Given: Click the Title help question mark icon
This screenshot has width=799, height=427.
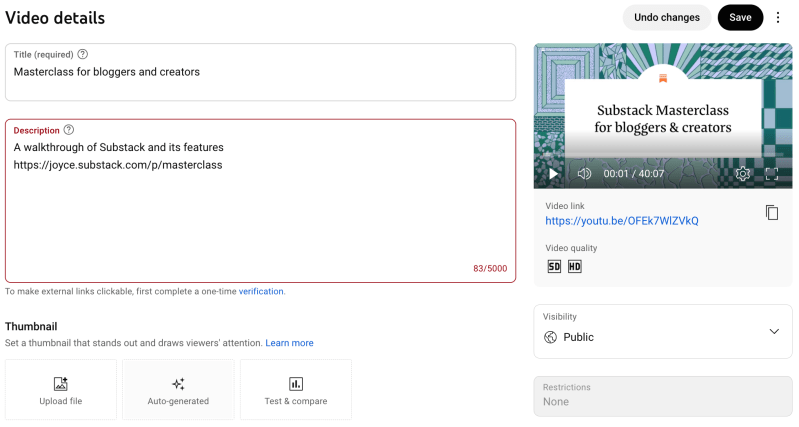Looking at the screenshot, I should [x=83, y=54].
